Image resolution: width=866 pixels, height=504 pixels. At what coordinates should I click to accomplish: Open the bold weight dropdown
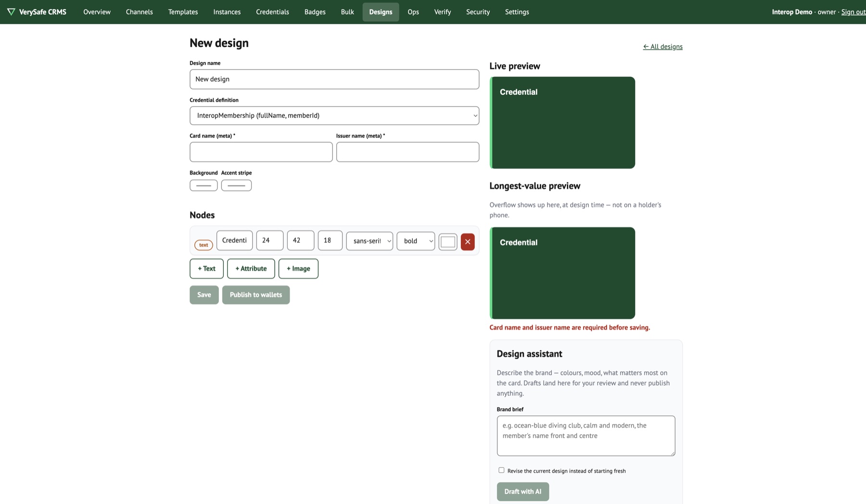tap(416, 241)
